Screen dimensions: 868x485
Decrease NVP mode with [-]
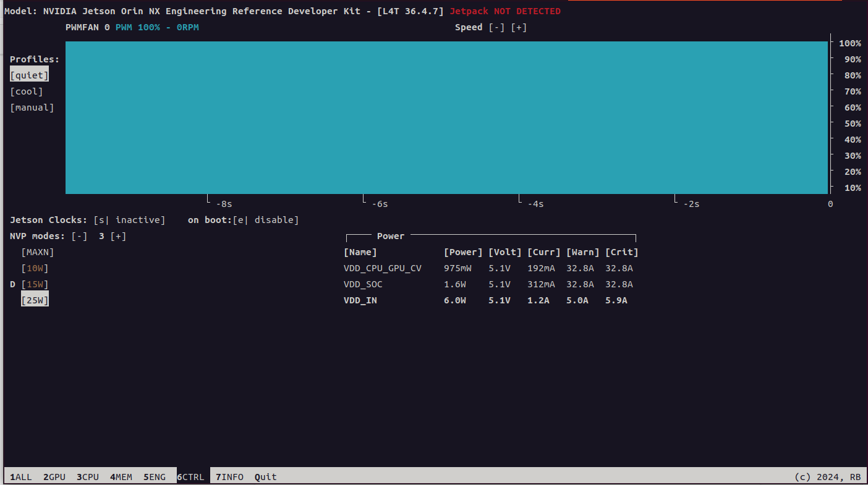click(x=79, y=236)
